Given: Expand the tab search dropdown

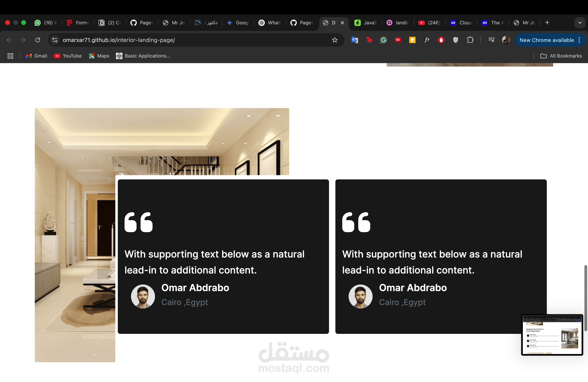Looking at the screenshot, I should pos(580,23).
